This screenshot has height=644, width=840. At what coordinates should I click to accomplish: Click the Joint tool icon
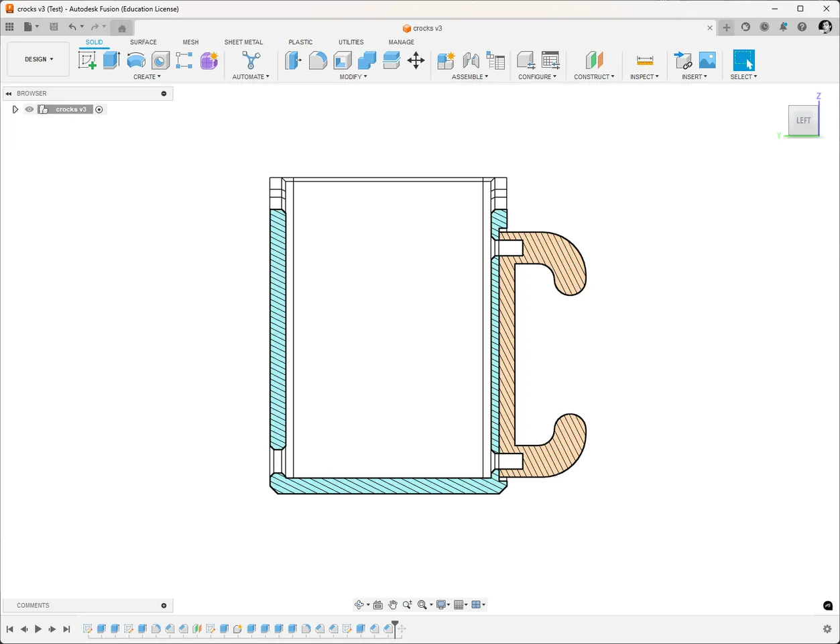tap(471, 60)
